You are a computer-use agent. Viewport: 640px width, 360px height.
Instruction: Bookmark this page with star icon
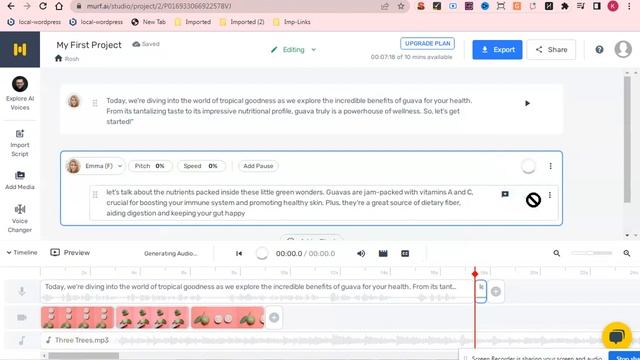click(401, 6)
